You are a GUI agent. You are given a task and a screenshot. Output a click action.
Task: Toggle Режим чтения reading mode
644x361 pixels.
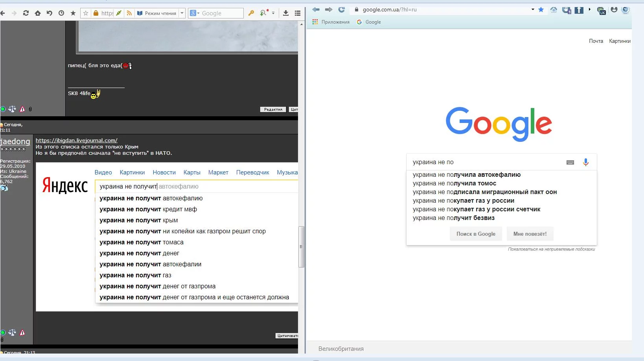coord(156,13)
